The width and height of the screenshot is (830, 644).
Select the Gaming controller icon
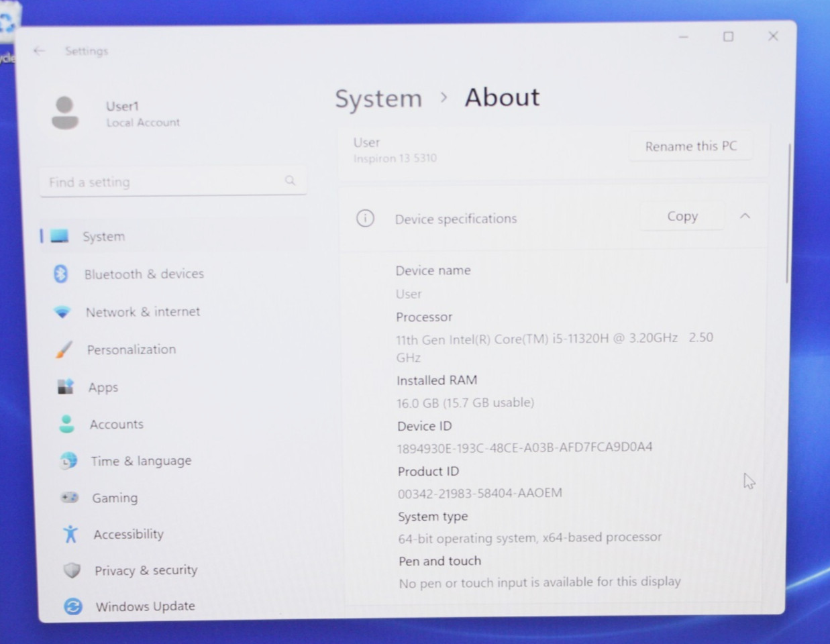pos(70,498)
